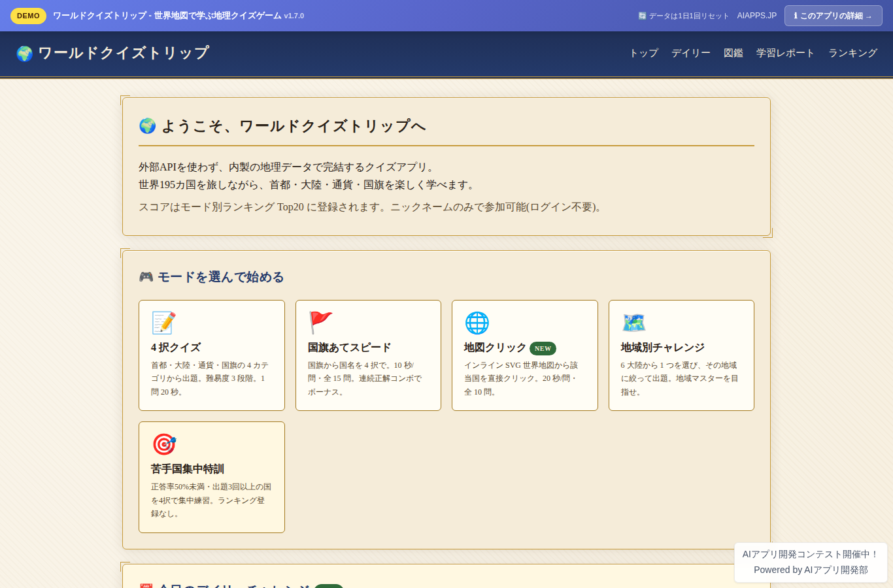Click the globe icon on 地図クリック card
The image size is (893, 588).
(x=477, y=323)
